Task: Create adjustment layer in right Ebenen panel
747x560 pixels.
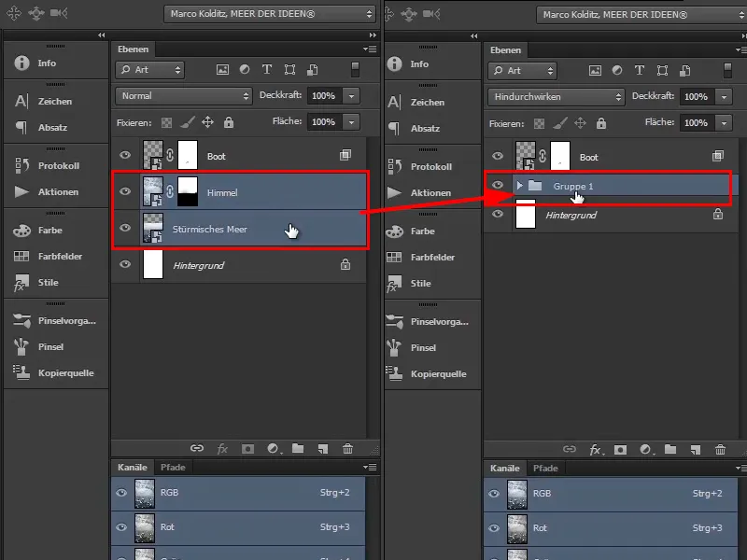Action: (x=646, y=450)
